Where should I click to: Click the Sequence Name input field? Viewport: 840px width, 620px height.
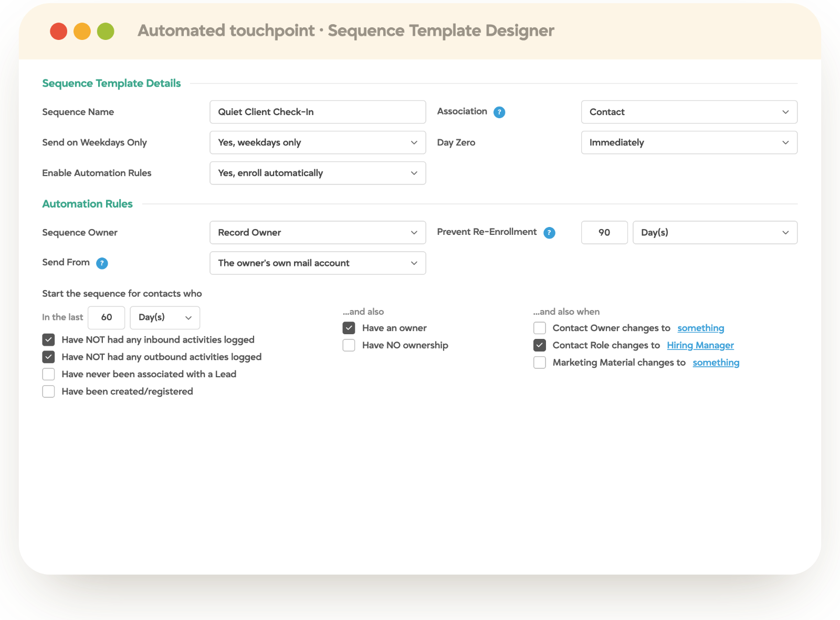click(x=318, y=112)
